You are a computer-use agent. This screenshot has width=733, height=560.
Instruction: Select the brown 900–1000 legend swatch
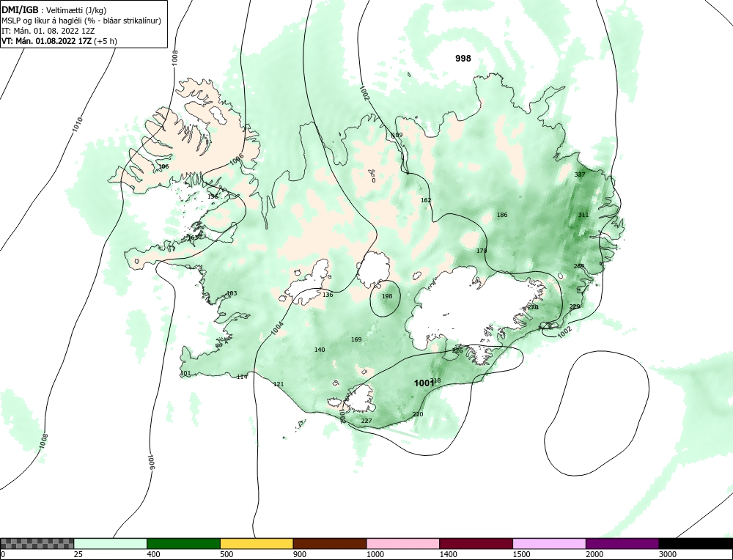pos(330,543)
